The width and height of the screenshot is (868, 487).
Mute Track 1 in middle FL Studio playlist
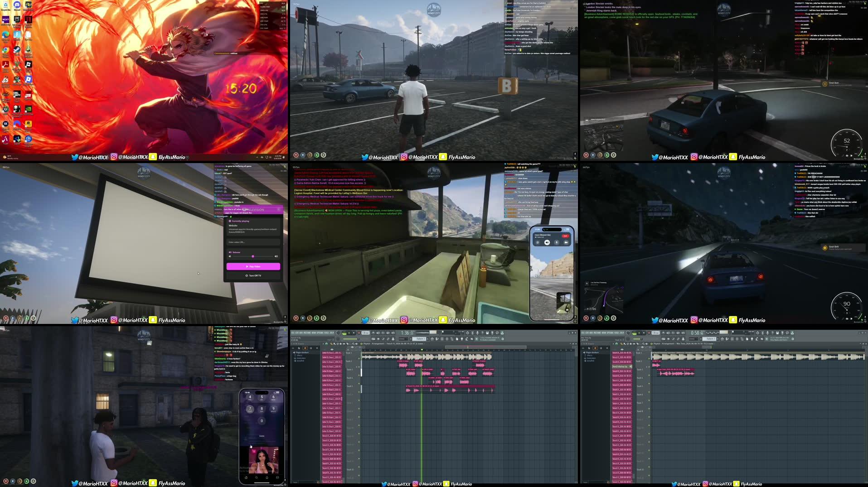[359, 358]
